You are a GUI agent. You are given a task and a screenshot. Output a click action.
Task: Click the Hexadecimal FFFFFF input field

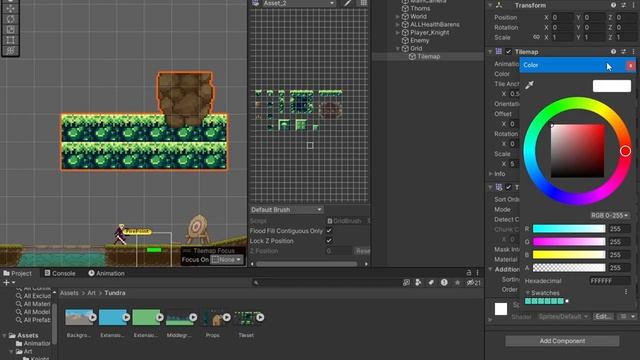pos(609,281)
